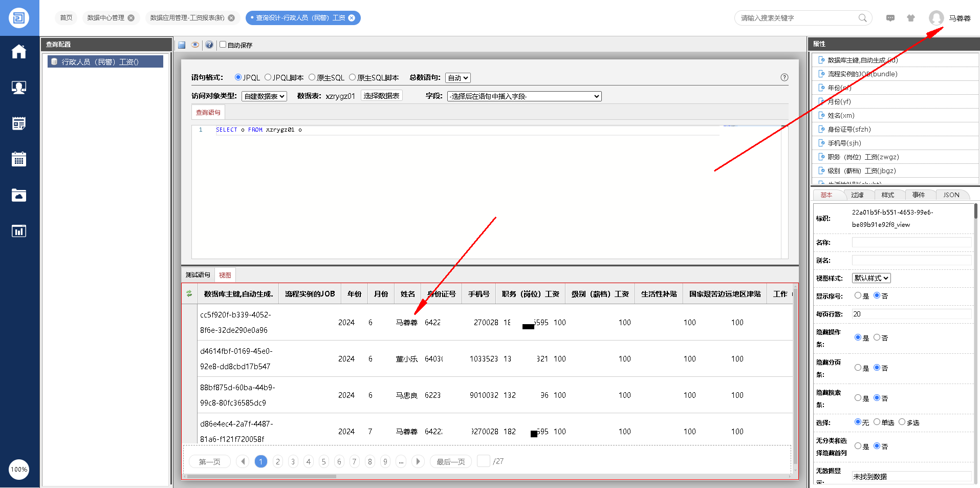
Task: Open the calendar icon in the left sidebar
Action: [x=19, y=159]
